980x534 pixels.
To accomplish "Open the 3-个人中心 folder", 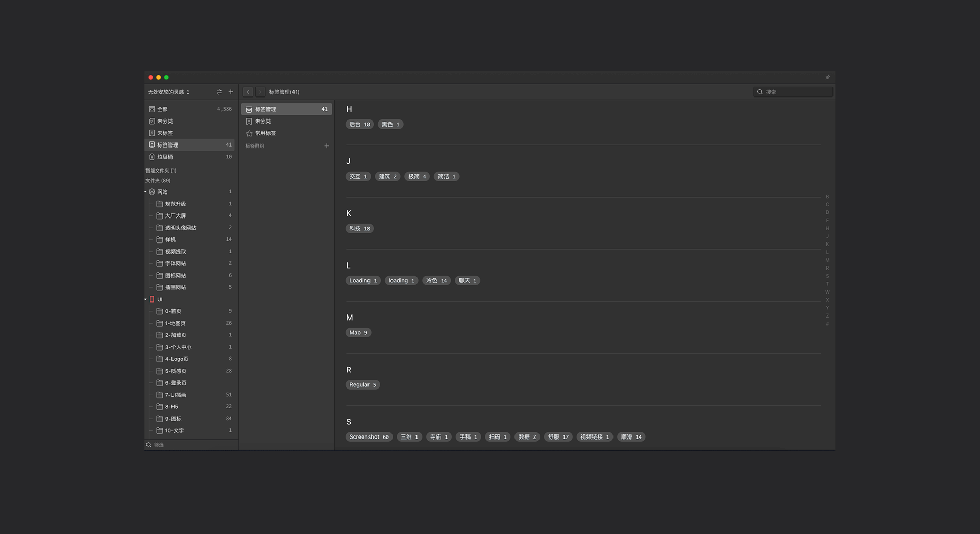I will [x=189, y=347].
